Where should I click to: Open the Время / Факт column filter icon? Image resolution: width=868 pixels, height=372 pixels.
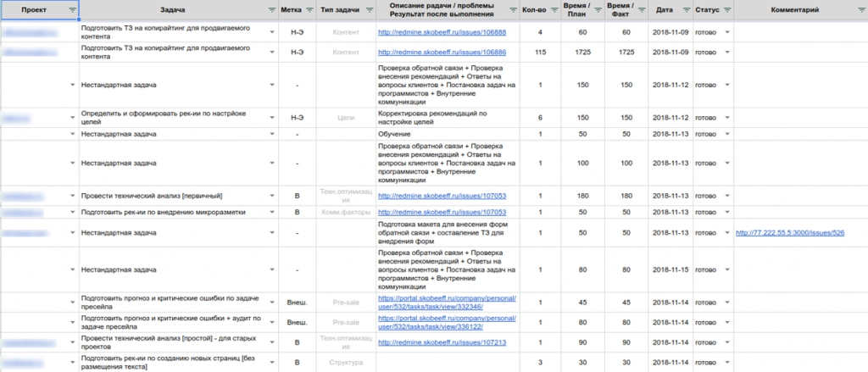[x=640, y=10]
